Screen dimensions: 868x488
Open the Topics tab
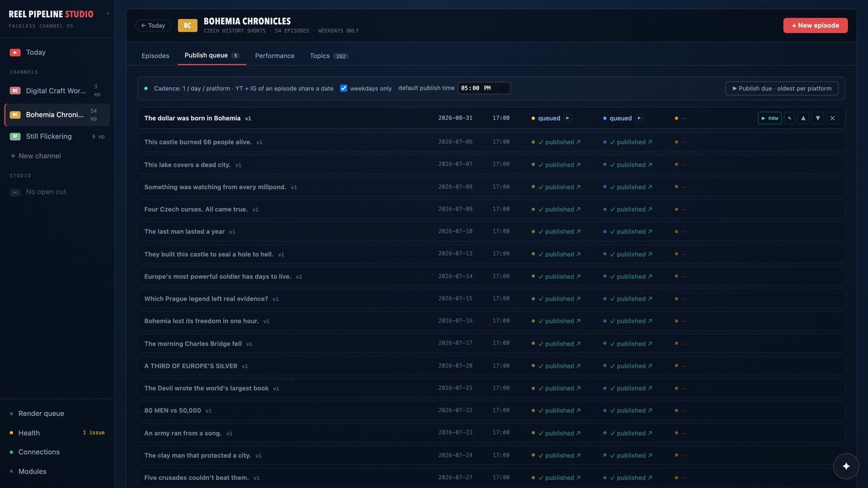click(x=329, y=56)
